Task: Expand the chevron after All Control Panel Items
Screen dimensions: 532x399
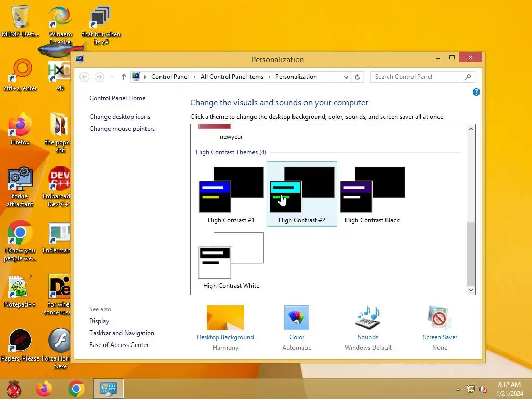Action: point(270,77)
